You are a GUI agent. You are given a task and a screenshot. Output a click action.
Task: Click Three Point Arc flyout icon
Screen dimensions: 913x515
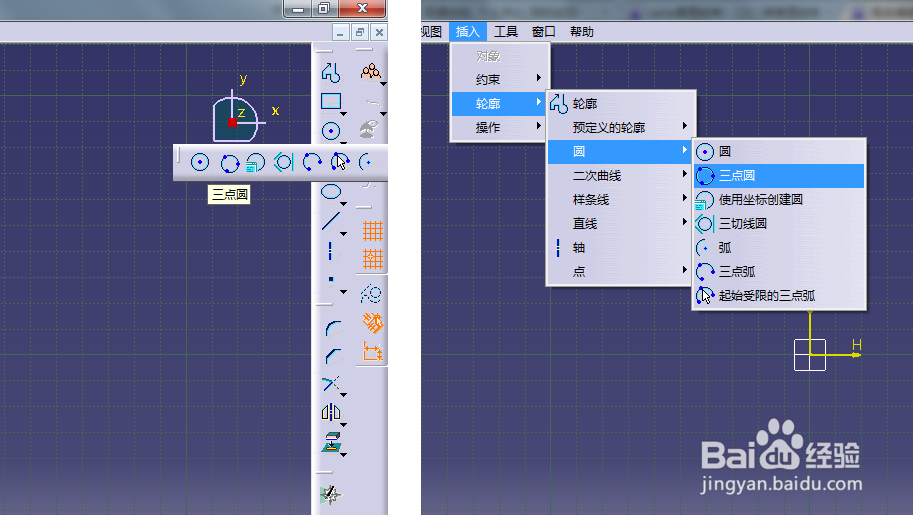(x=312, y=162)
